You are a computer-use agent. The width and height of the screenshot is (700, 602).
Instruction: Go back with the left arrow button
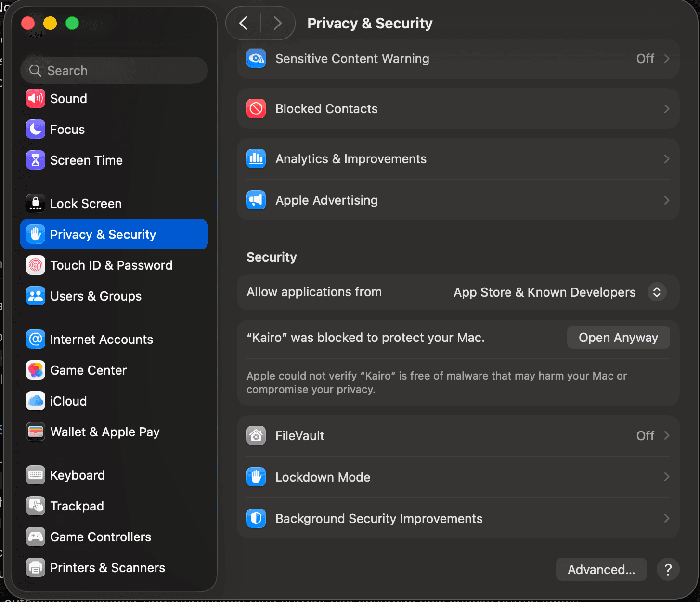[x=244, y=23]
